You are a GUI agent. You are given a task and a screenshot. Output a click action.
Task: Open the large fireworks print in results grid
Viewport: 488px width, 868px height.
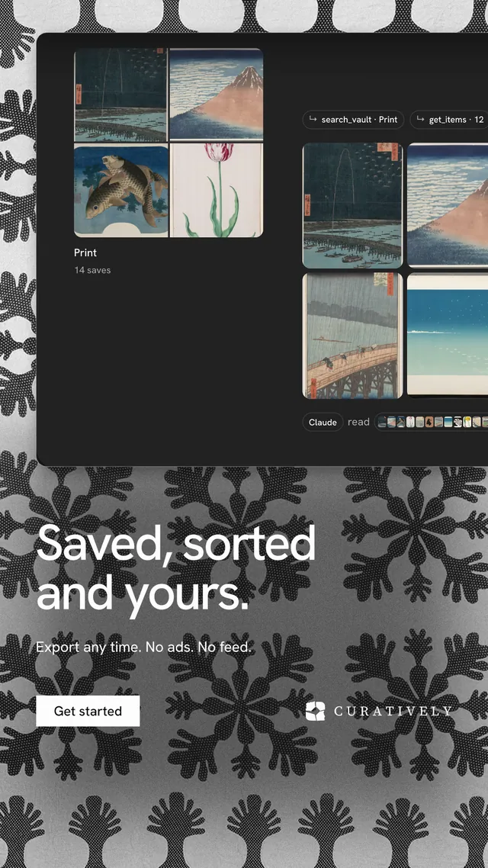coord(352,205)
